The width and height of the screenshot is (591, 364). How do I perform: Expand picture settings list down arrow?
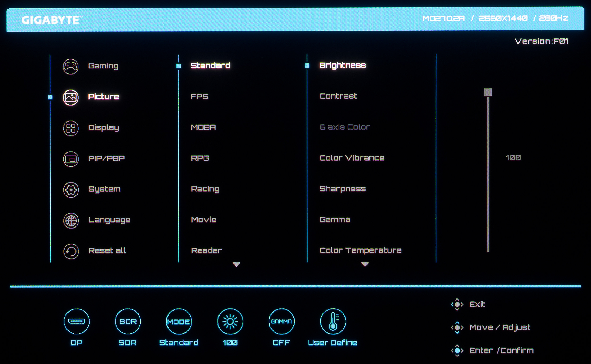pos(365,264)
